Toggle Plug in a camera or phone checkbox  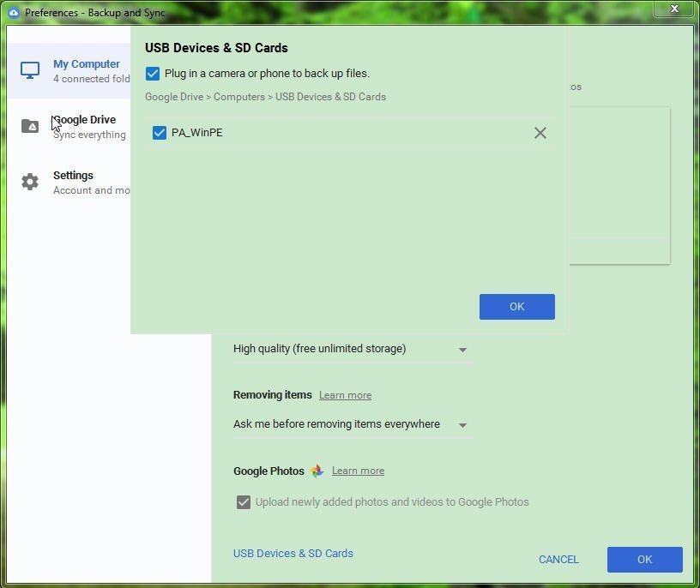coord(153,74)
